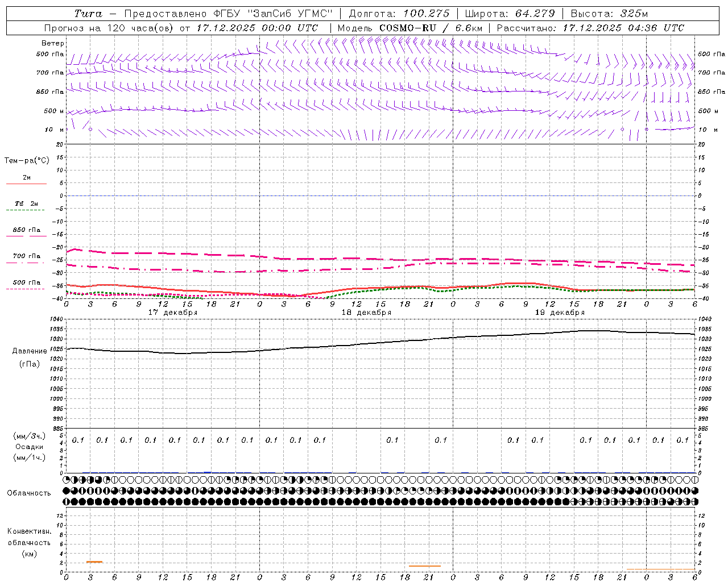Click the longitude value "Долгота: 100.275"
Image resolution: width=728 pixels, height=582 pixels.
tap(399, 14)
